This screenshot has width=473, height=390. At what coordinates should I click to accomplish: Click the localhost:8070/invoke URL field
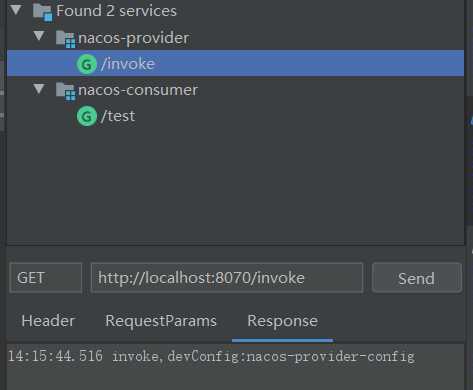[x=227, y=278]
